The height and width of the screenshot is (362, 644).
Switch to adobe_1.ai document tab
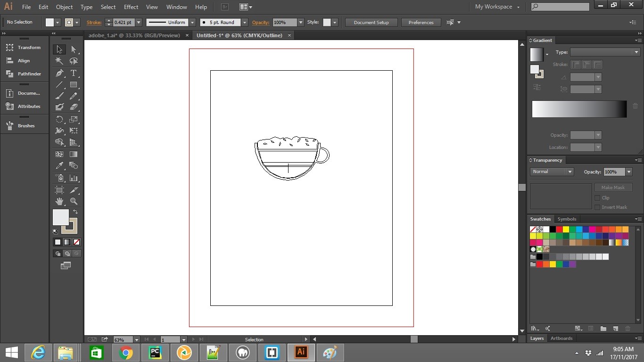pyautogui.click(x=134, y=35)
